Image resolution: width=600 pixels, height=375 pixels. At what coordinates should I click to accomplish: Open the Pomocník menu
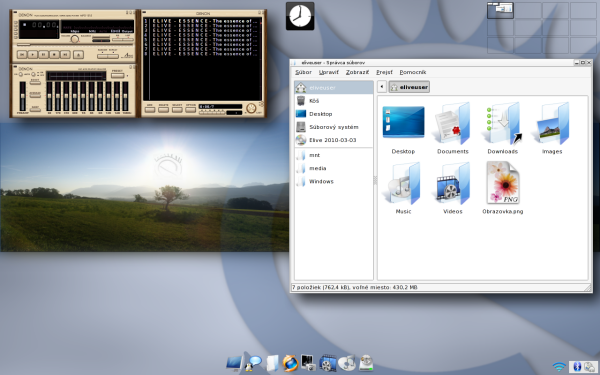click(412, 72)
